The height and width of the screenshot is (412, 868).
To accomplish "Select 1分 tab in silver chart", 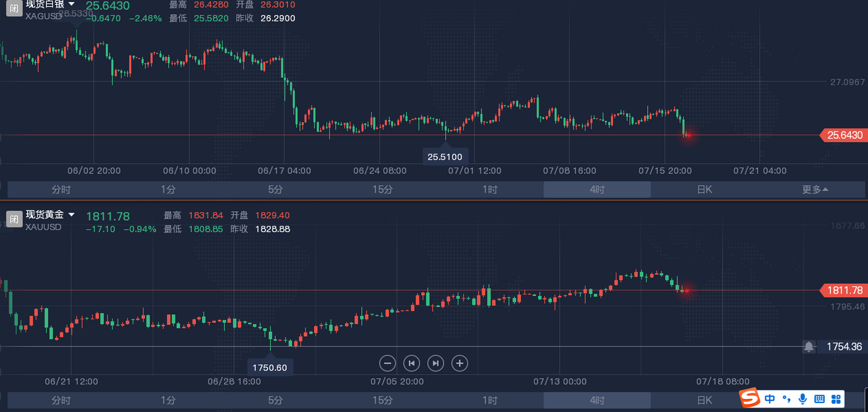I will (x=168, y=190).
